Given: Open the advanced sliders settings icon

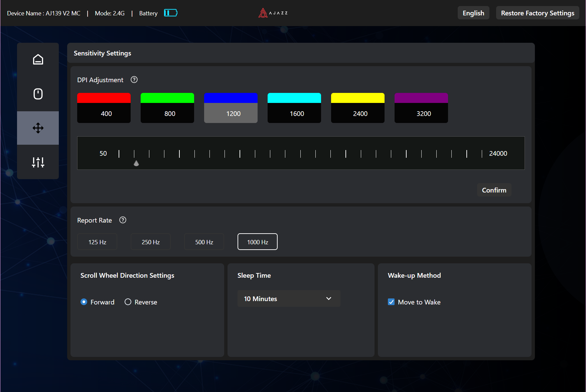Looking at the screenshot, I should tap(38, 162).
